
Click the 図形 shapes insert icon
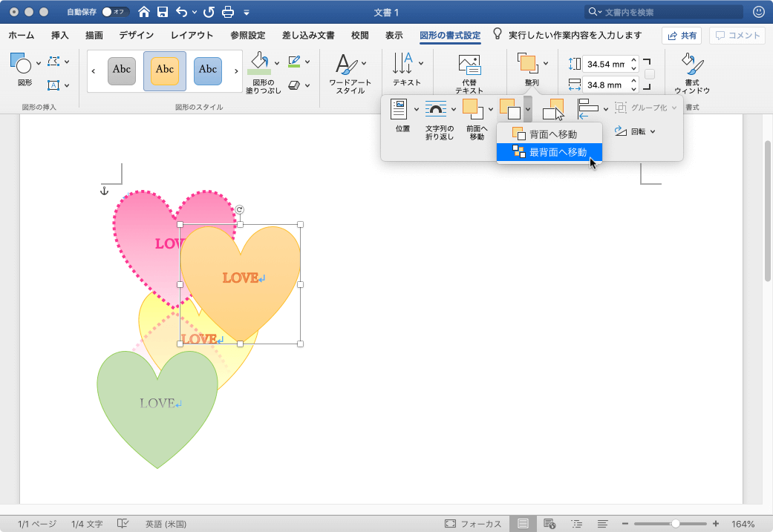point(21,63)
